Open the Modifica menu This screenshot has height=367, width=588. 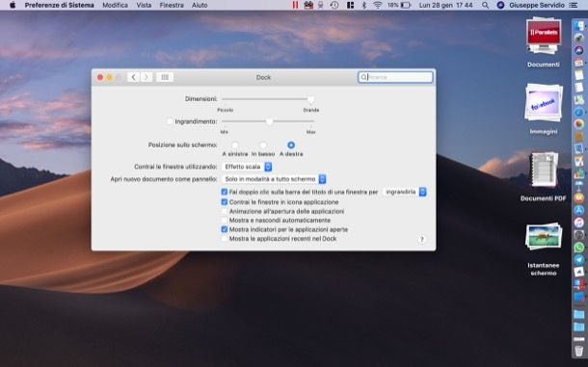115,5
